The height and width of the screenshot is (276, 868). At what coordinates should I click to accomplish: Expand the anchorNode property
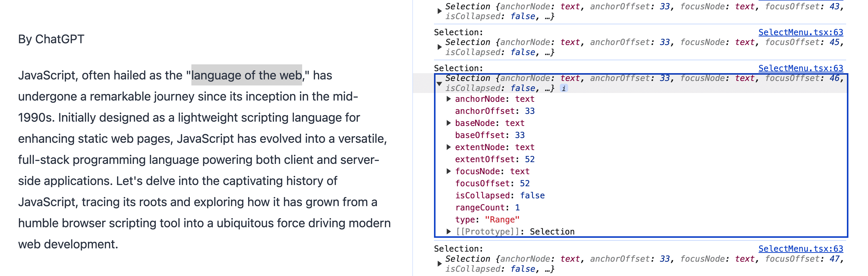coord(449,99)
